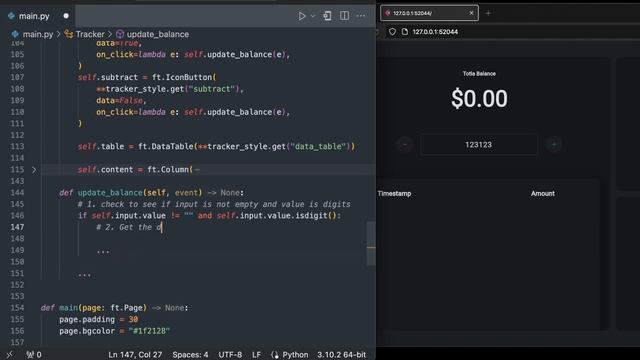
Task: Click main.py in the breadcrumb
Action: click(38, 34)
